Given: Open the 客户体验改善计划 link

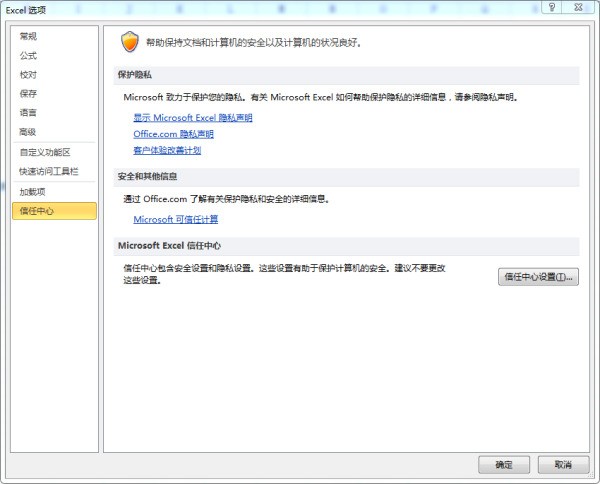Looking at the screenshot, I should (x=167, y=150).
